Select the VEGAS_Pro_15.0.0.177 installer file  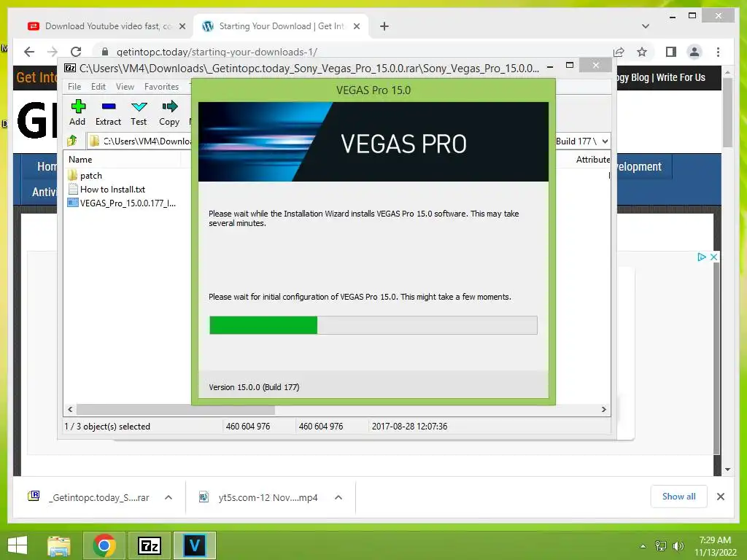pos(122,203)
